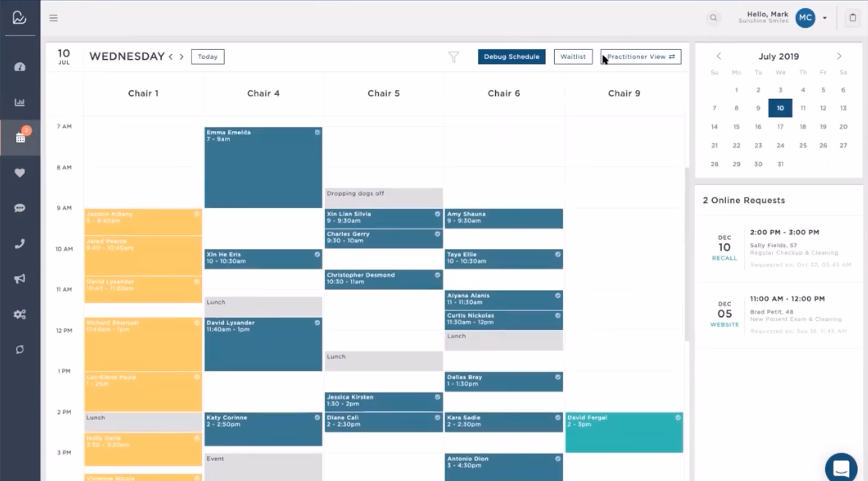Click the Today button
Viewport: 868px width, 481px height.
(207, 57)
